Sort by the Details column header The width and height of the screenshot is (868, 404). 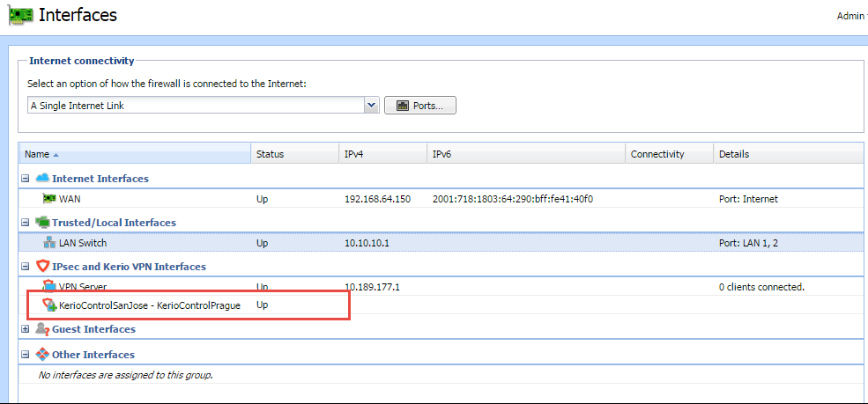click(789, 154)
